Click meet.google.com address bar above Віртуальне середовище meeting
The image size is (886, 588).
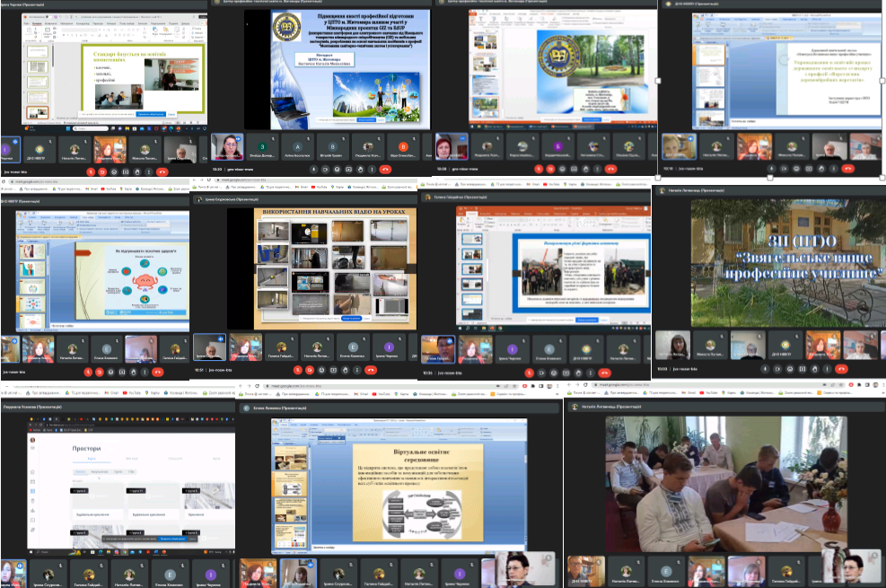click(296, 386)
